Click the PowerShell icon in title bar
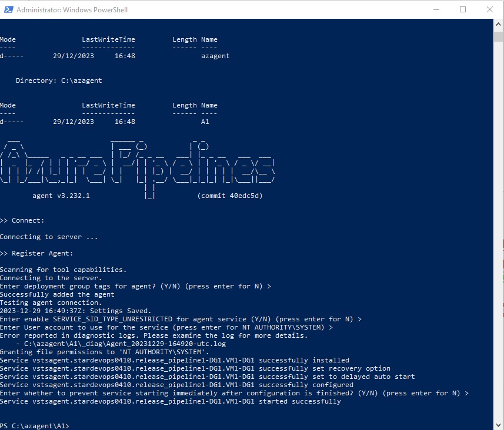The height and width of the screenshot is (430, 504). tap(8, 9)
